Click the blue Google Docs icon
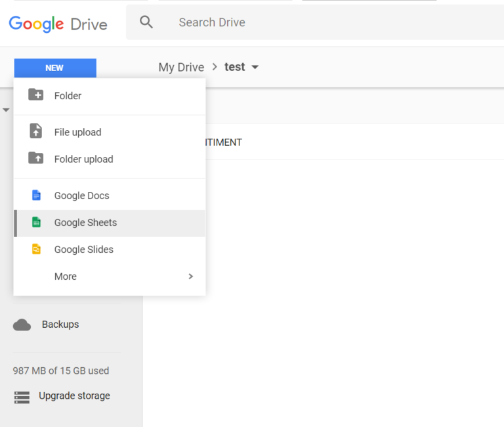504x427 pixels. click(37, 195)
